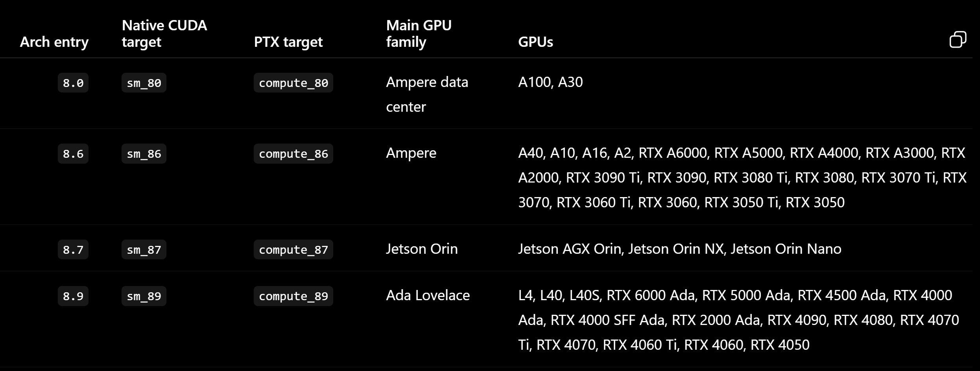
Task: Click the Ada Lovelace family cell
Action: pyautogui.click(x=428, y=295)
